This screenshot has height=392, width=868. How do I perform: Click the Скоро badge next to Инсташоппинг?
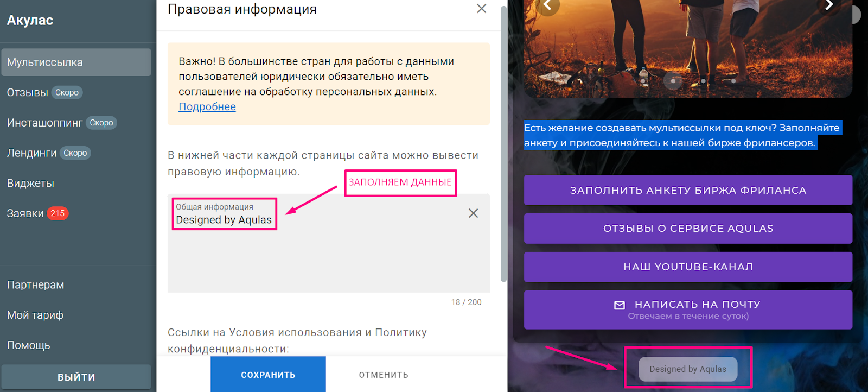pos(101,123)
